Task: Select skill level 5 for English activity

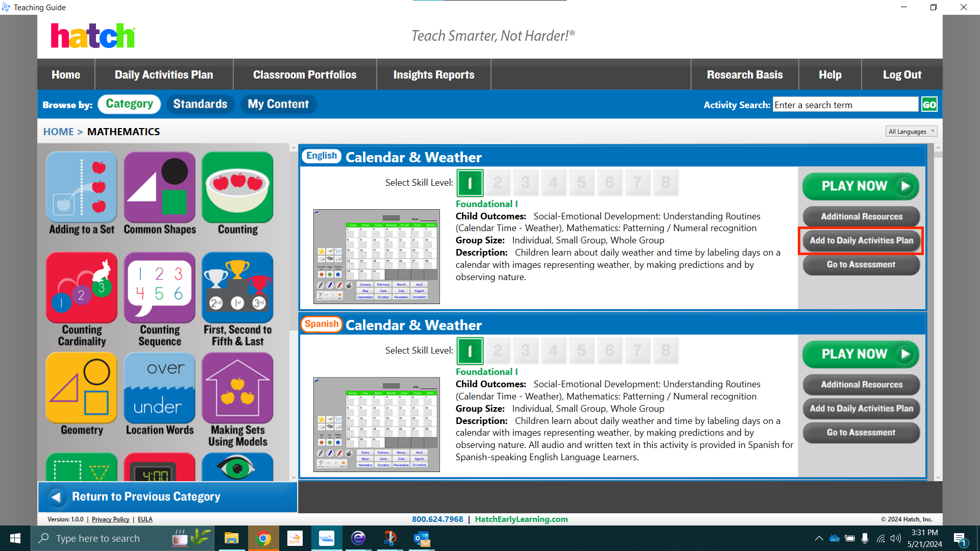Action: pos(582,183)
